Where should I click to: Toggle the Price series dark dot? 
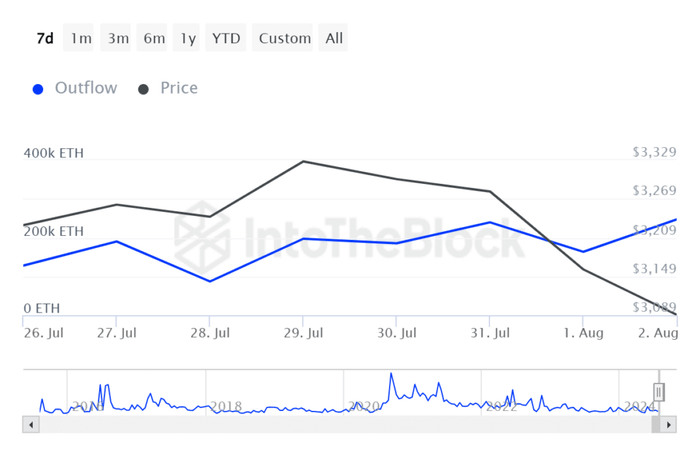[x=143, y=89]
